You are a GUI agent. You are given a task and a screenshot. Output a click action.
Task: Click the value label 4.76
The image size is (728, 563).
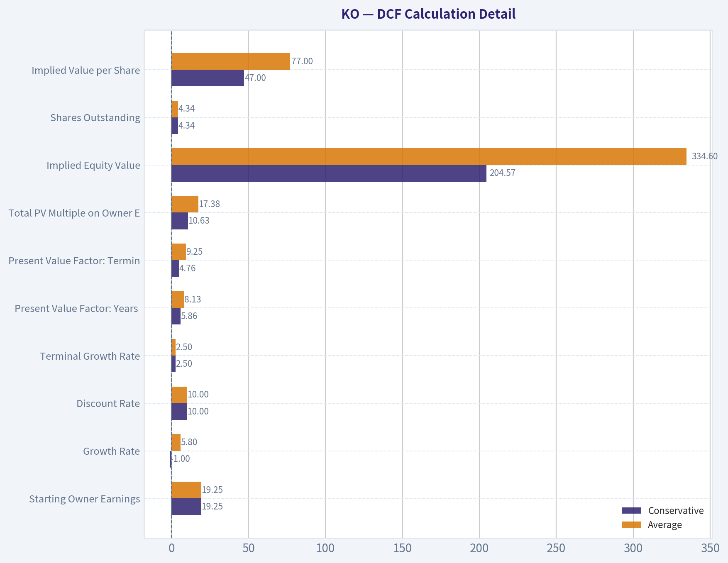click(x=188, y=268)
